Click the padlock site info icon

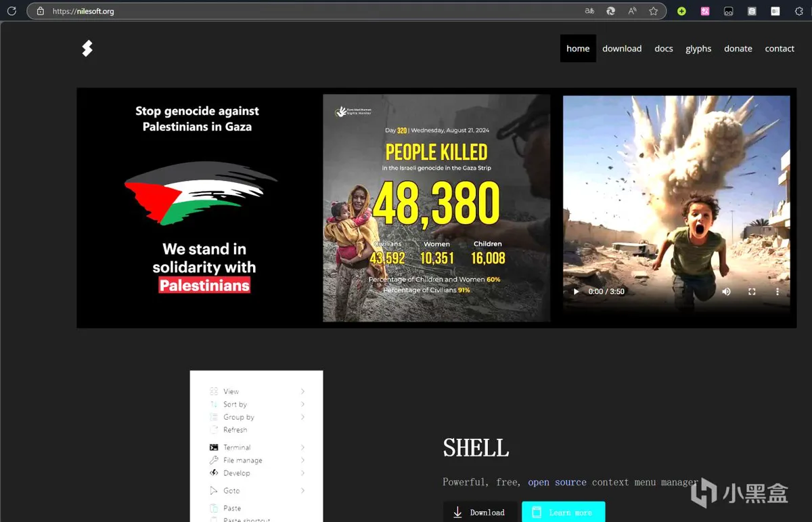click(41, 11)
